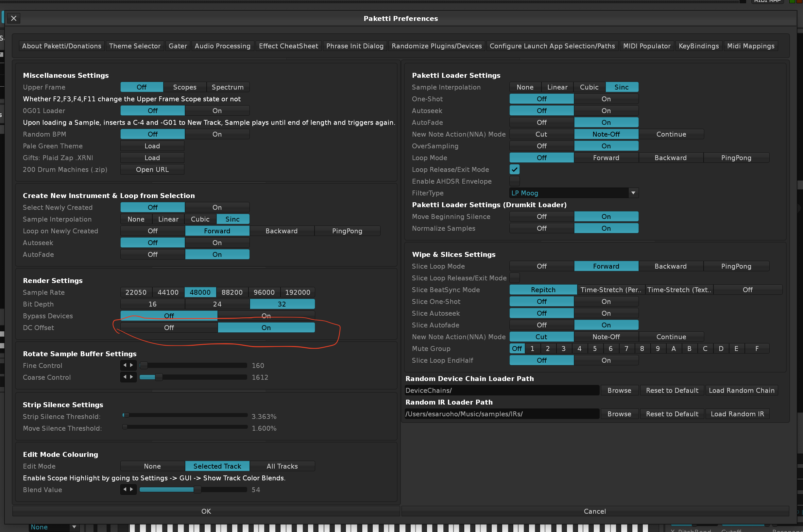
Task: Click Open URL for 200 Drum Machines
Action: point(152,169)
